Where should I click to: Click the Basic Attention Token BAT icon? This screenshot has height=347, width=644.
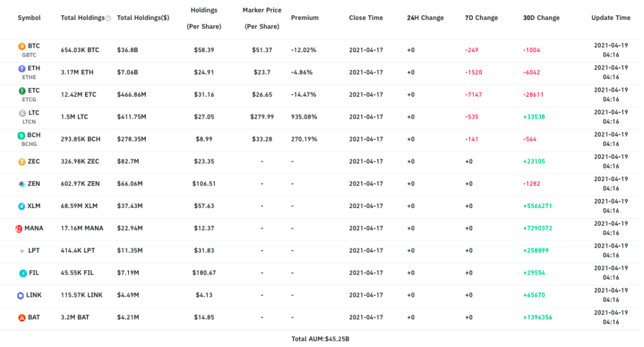(x=21, y=317)
